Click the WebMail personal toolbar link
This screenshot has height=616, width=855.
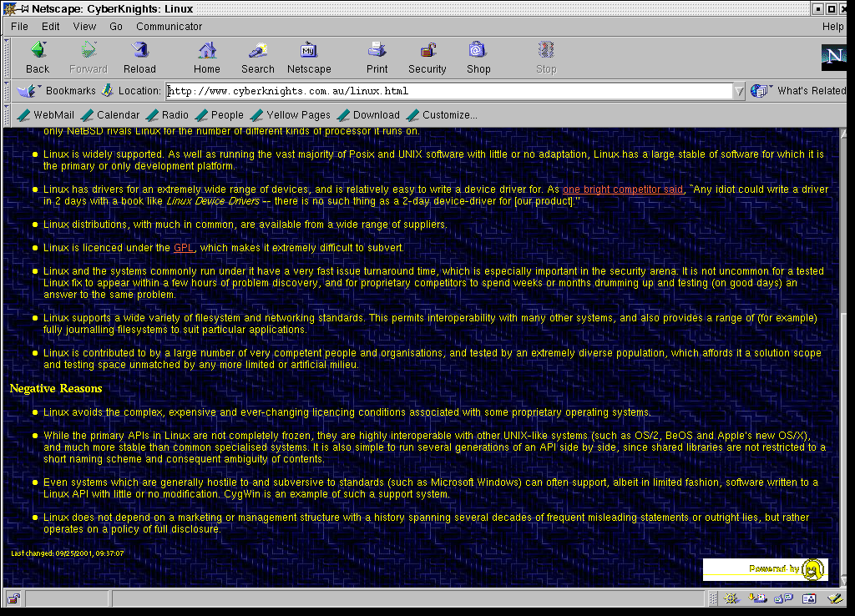46,115
